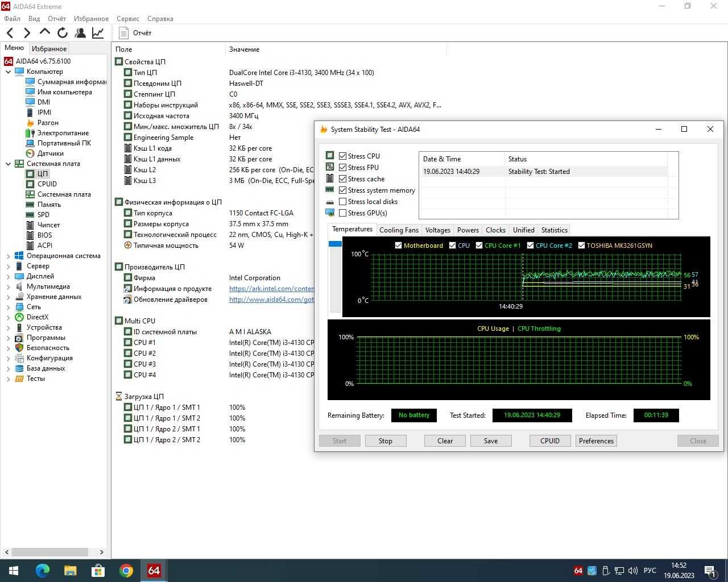Open stability test Preferences
The image size is (728, 582).
click(x=596, y=441)
